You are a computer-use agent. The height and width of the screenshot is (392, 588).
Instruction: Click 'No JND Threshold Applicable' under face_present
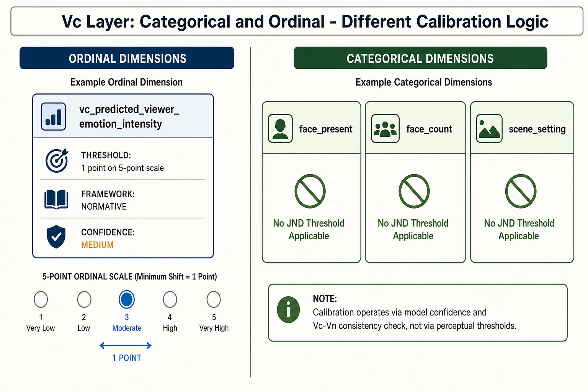[x=309, y=229]
